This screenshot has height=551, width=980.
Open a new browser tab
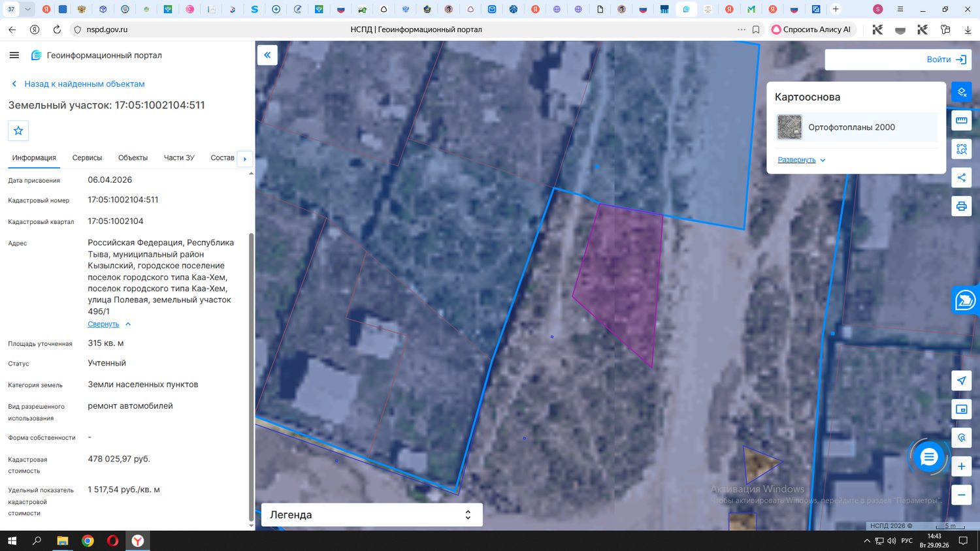[x=836, y=9]
